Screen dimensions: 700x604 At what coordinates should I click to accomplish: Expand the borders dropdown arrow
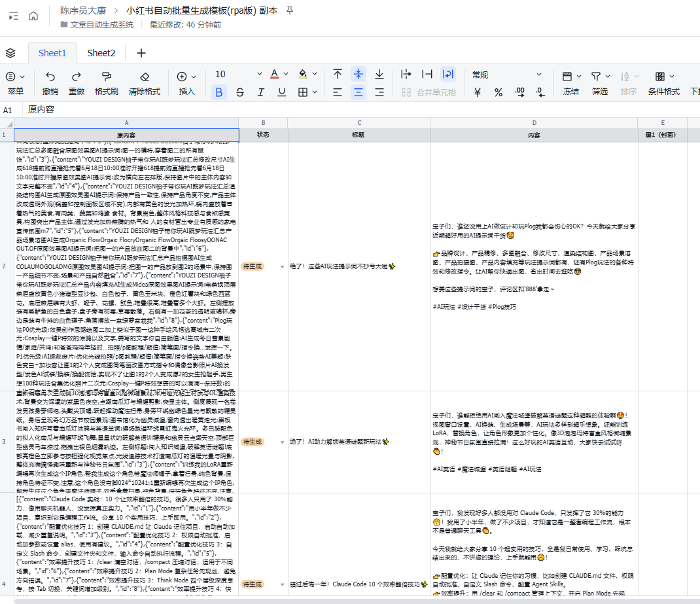(x=315, y=92)
